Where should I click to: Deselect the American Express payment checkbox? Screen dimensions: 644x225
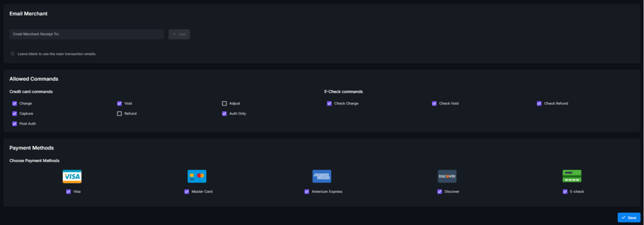click(306, 191)
